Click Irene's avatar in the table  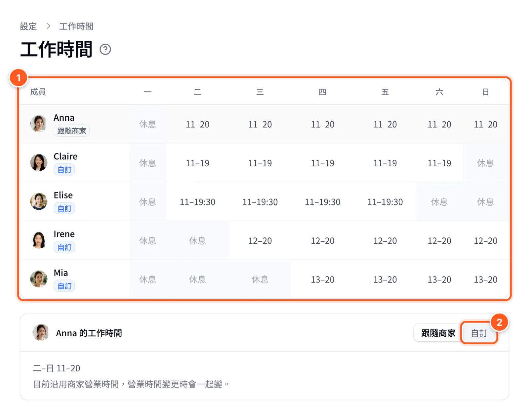pos(39,240)
